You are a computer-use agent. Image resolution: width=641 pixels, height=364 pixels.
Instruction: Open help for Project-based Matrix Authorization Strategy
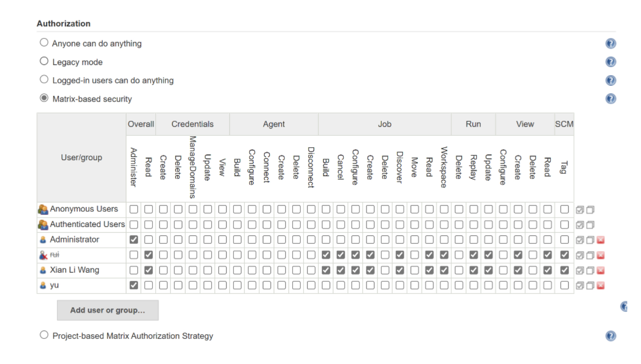click(x=610, y=336)
